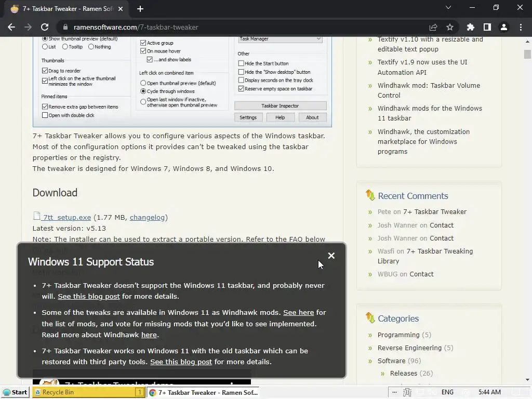Click the 7tt tray icon
This screenshot has height=399, width=532.
click(407, 392)
